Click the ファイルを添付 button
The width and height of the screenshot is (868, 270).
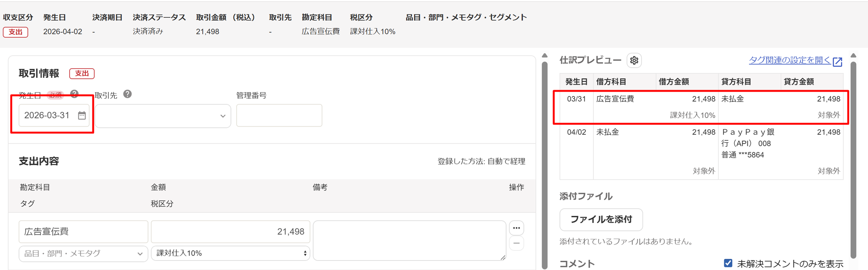coord(601,220)
